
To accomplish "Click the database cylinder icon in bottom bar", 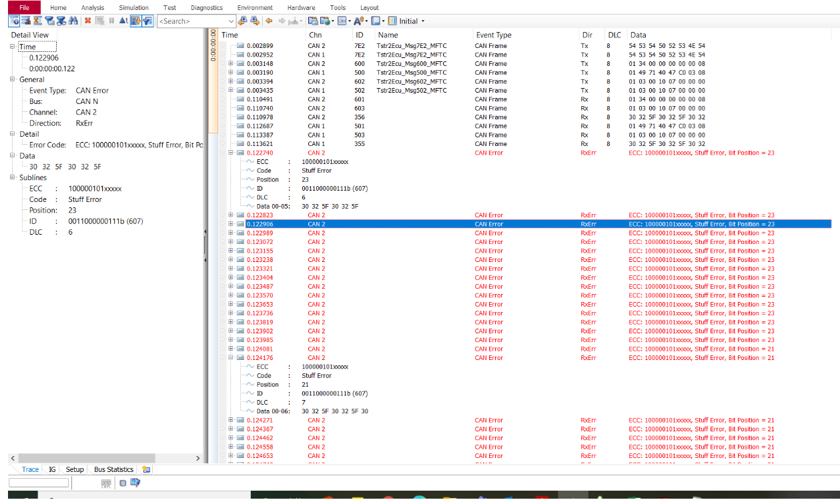I will point(123,483).
